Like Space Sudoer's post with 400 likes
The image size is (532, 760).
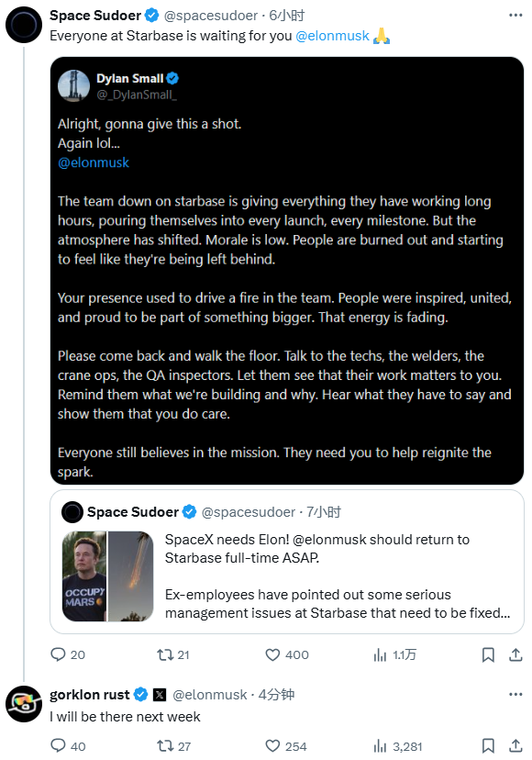coord(287,654)
